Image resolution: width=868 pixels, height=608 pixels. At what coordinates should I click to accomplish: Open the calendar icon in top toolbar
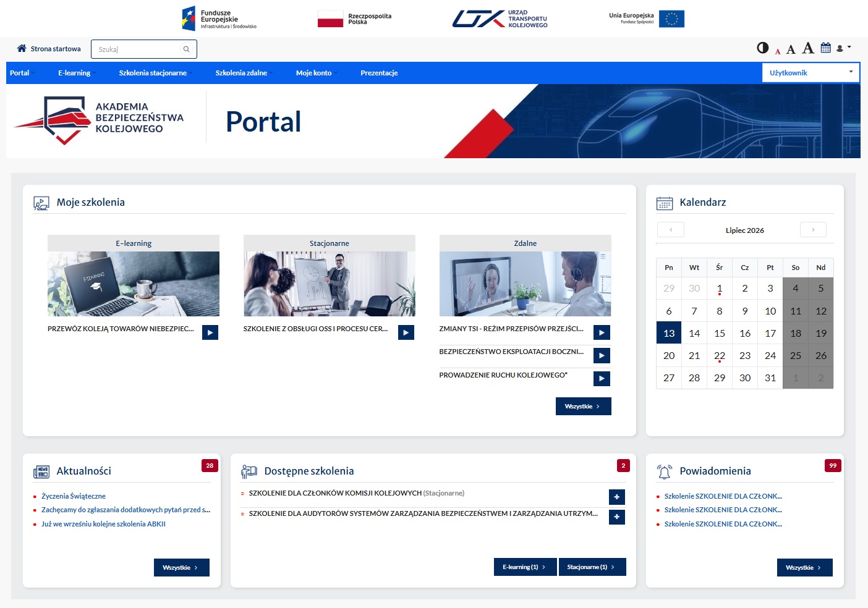pos(826,48)
